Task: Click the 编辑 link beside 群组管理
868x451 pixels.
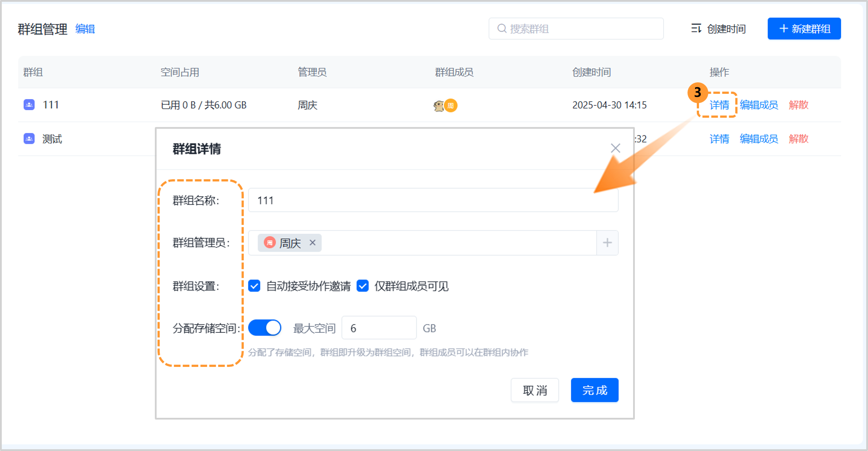Action: 85,29
